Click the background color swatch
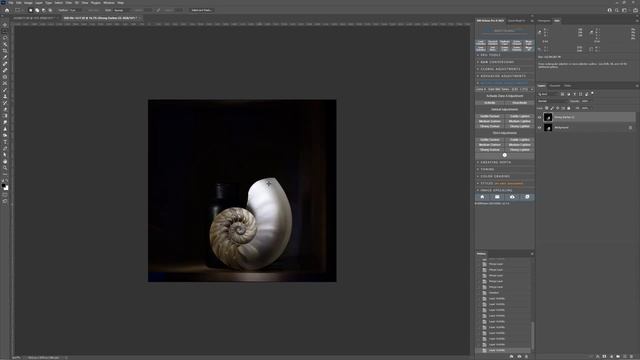Viewport: 640px width, 360px height. pyautogui.click(x=6, y=188)
